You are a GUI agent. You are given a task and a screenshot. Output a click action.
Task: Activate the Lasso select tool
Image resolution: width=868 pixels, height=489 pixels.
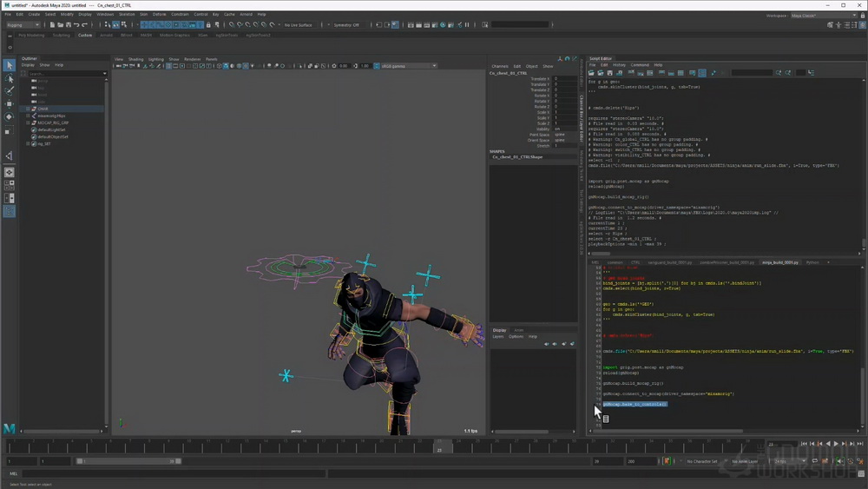(9, 79)
